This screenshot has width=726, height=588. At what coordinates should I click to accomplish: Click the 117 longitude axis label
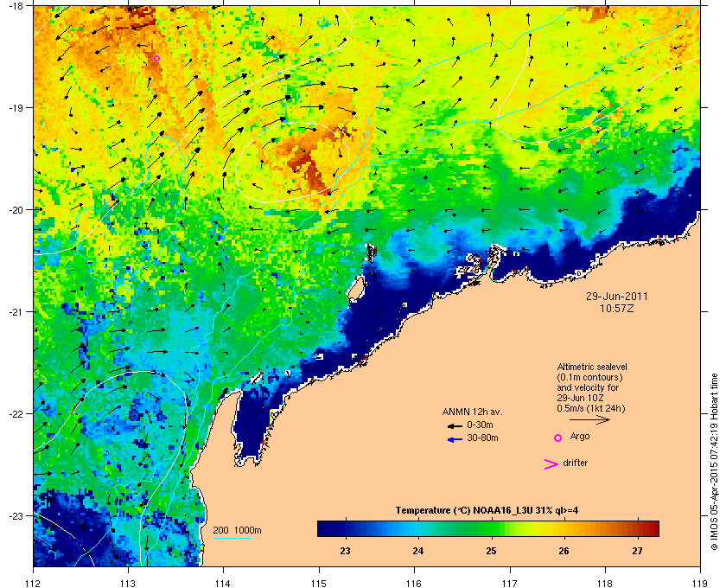tap(509, 584)
